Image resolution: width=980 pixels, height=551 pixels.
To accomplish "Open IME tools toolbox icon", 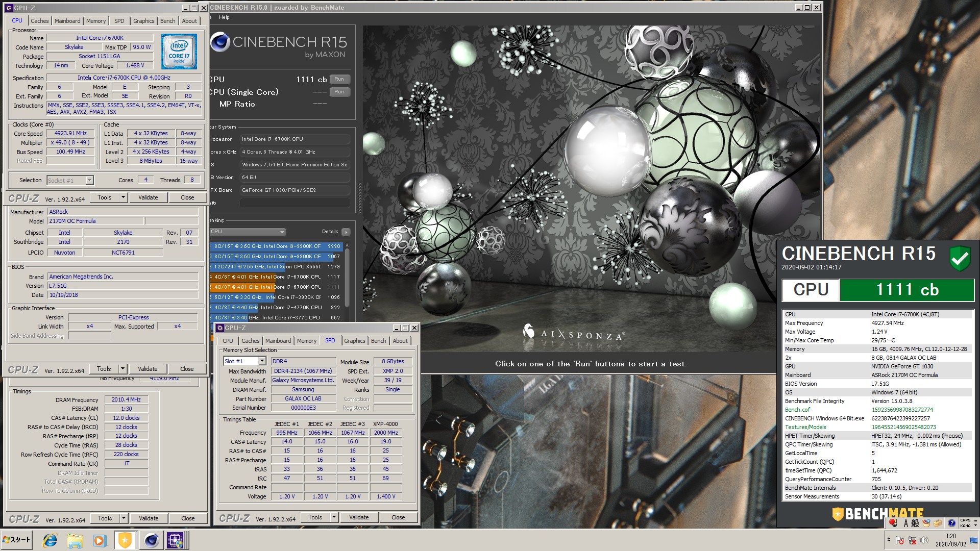I will tap(938, 523).
